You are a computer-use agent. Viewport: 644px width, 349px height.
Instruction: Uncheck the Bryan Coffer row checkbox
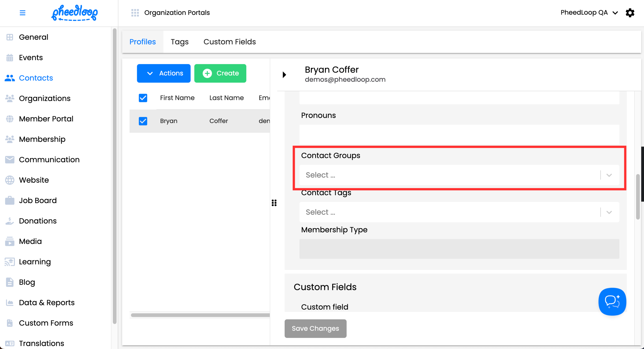point(143,121)
